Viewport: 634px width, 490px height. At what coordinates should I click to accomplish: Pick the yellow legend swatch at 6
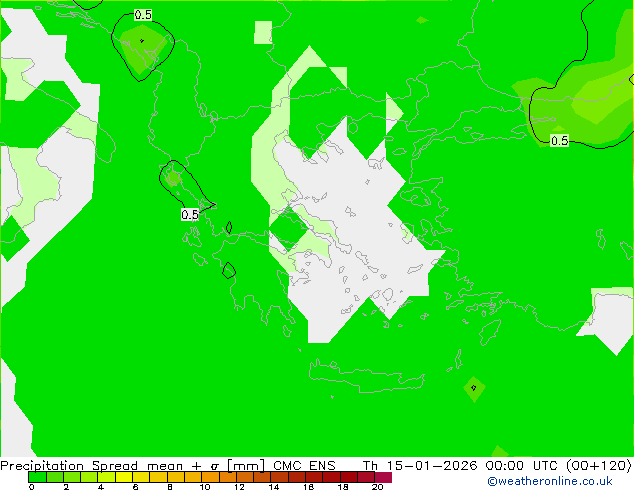coord(141,477)
